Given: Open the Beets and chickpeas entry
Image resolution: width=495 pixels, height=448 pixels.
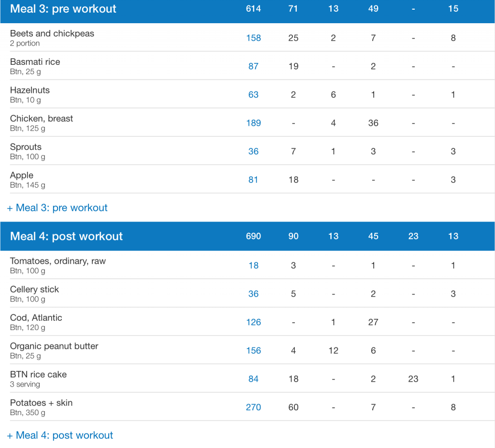Looking at the screenshot, I should click(52, 34).
